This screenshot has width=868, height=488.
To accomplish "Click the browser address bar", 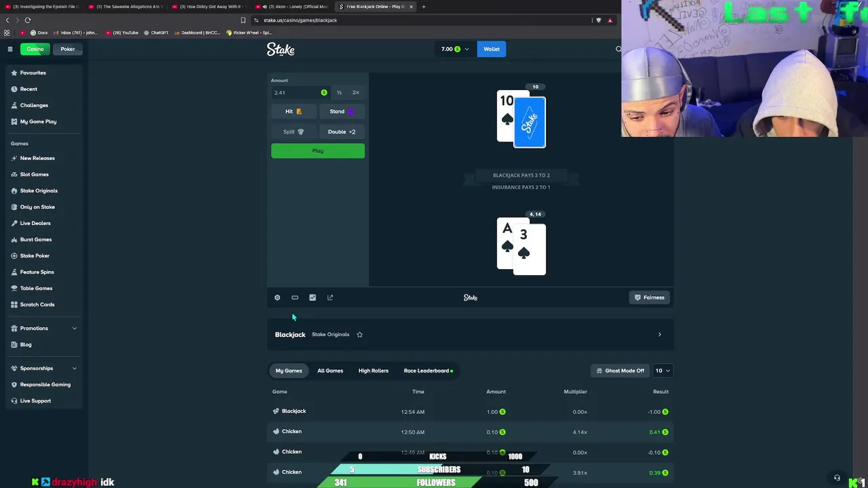I will point(420,20).
